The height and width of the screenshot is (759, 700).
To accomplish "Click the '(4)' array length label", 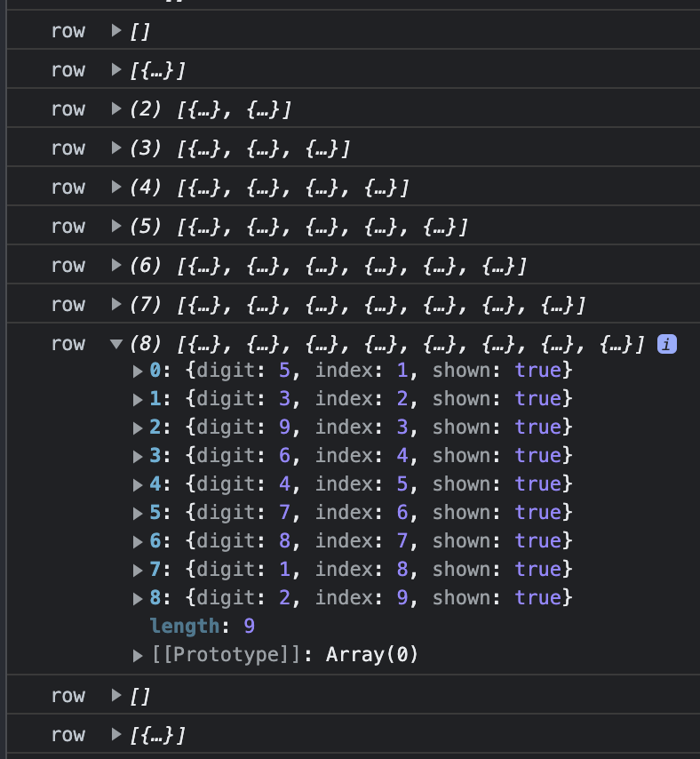I will pyautogui.click(x=145, y=188).
